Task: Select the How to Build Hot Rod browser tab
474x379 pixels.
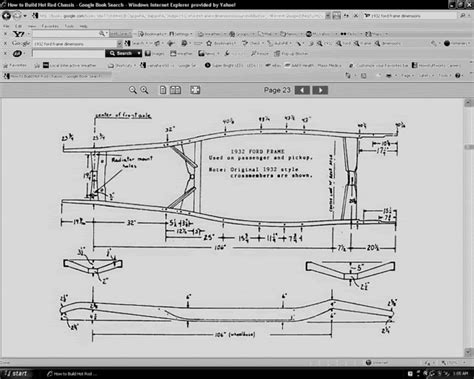Action: [x=57, y=76]
